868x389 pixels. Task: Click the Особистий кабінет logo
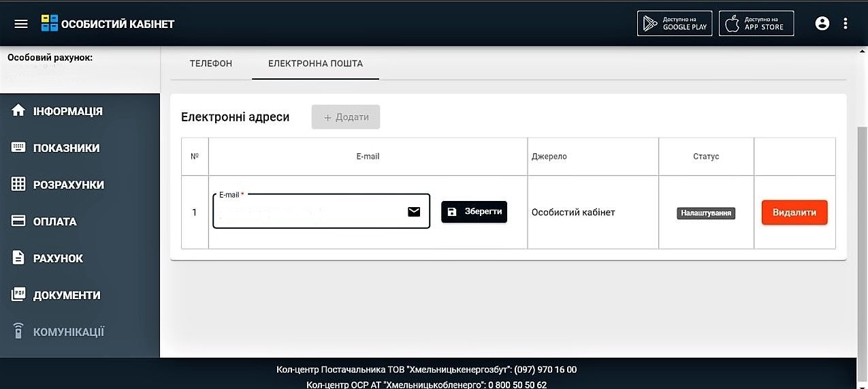click(x=108, y=24)
